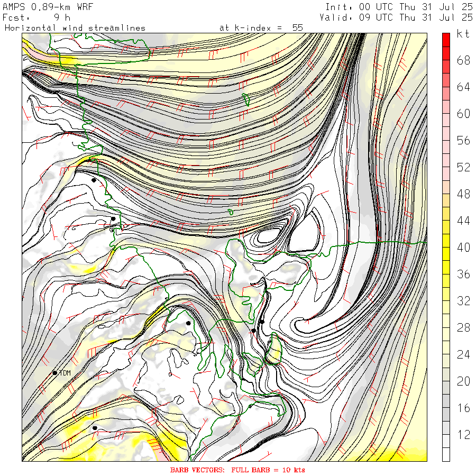476x476 pixels.
Task: Click the 44 value on the color scale
Action: [x=463, y=221]
